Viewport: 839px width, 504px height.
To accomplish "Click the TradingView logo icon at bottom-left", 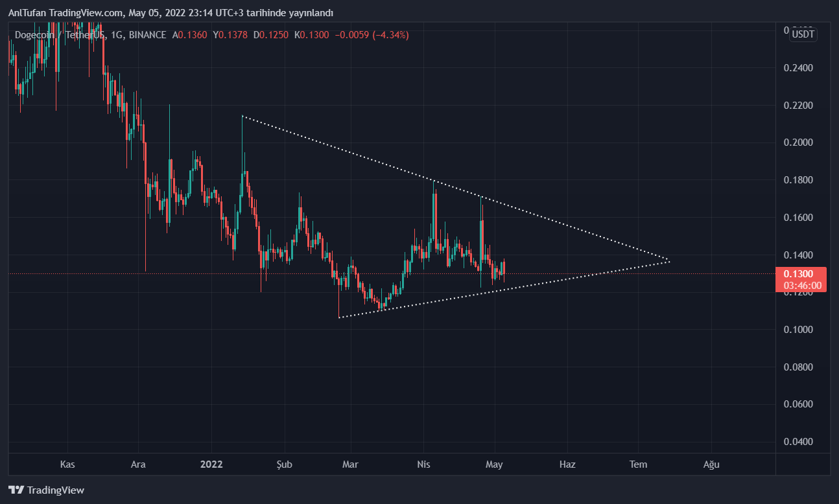I will 16,490.
